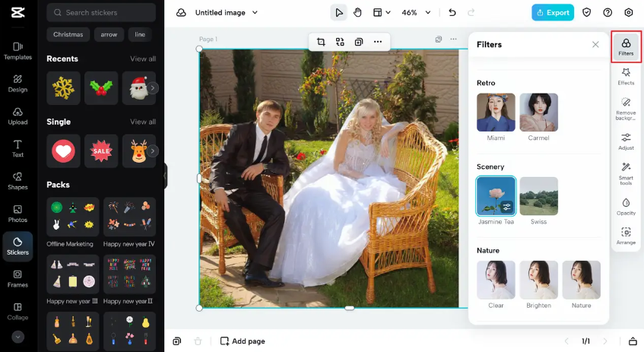This screenshot has height=352, width=644.
Task: Add the snowflake sticker from Recents
Action: 63,88
